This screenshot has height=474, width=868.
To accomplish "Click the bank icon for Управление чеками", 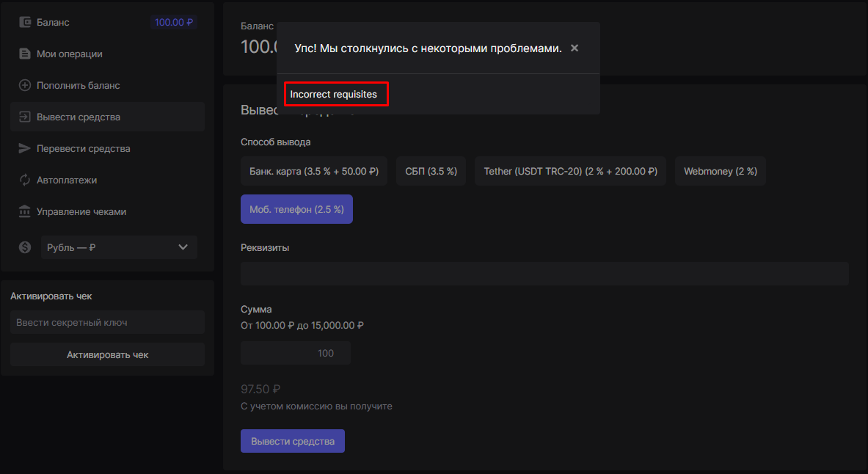I will 24,212.
